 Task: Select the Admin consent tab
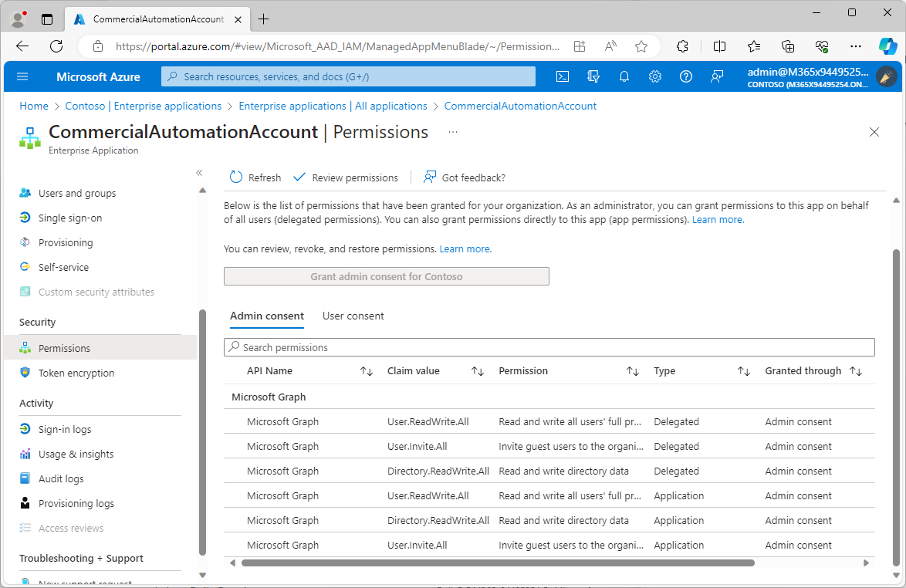pyautogui.click(x=267, y=316)
